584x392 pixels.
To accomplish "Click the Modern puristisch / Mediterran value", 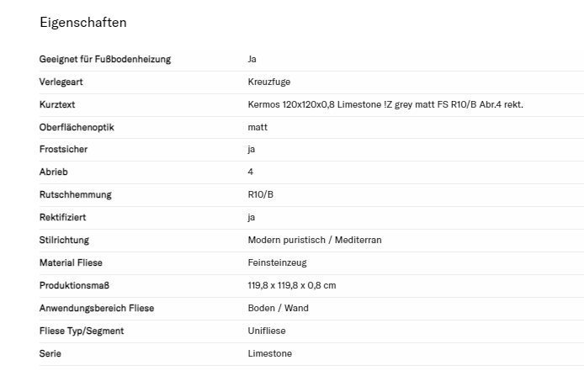I will pos(315,241).
